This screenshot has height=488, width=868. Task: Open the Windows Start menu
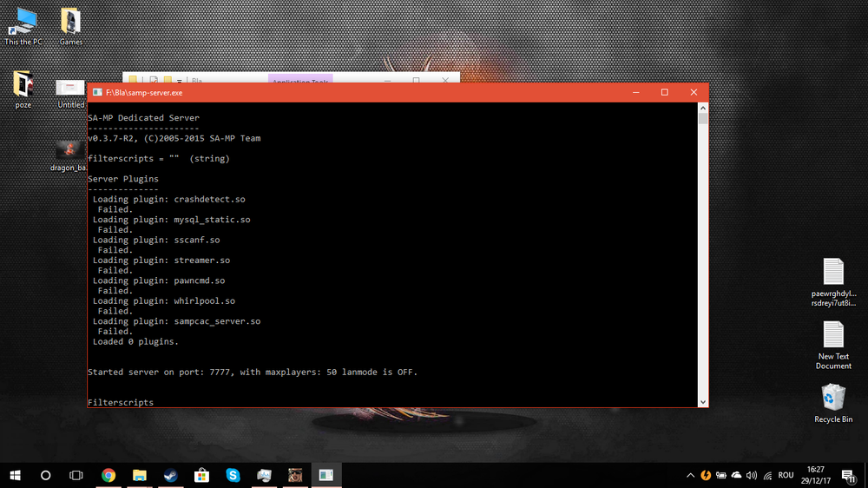tap(15, 475)
